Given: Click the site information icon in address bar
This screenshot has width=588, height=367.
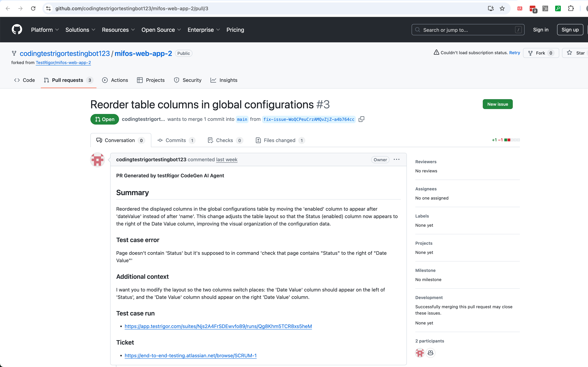Looking at the screenshot, I should [x=48, y=8].
